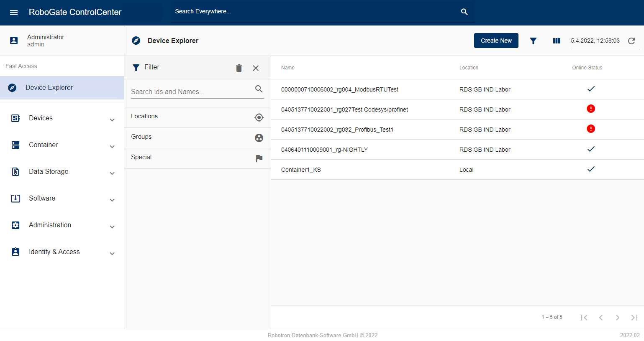The height and width of the screenshot is (341, 644).
Task: Go to the last page of results
Action: (x=634, y=318)
